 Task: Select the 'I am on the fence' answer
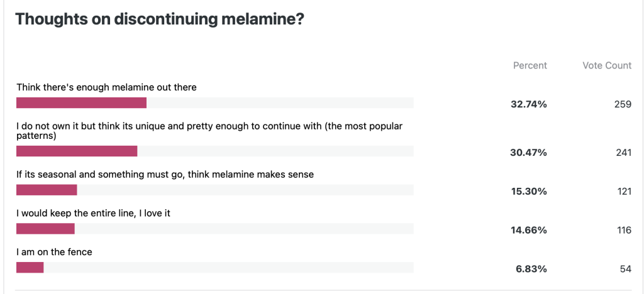[55, 252]
